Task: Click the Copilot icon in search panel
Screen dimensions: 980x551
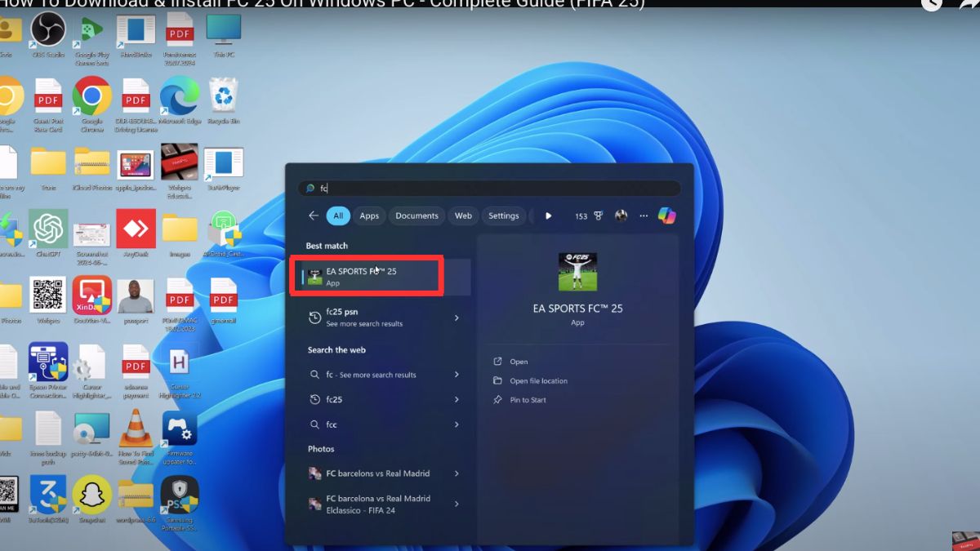Action: pos(667,216)
